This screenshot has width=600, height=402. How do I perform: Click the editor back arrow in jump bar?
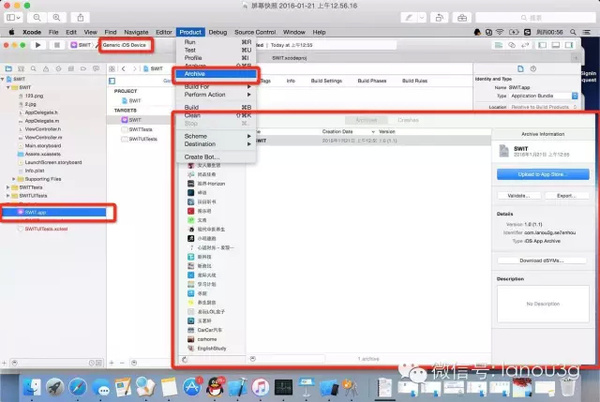pos(124,69)
